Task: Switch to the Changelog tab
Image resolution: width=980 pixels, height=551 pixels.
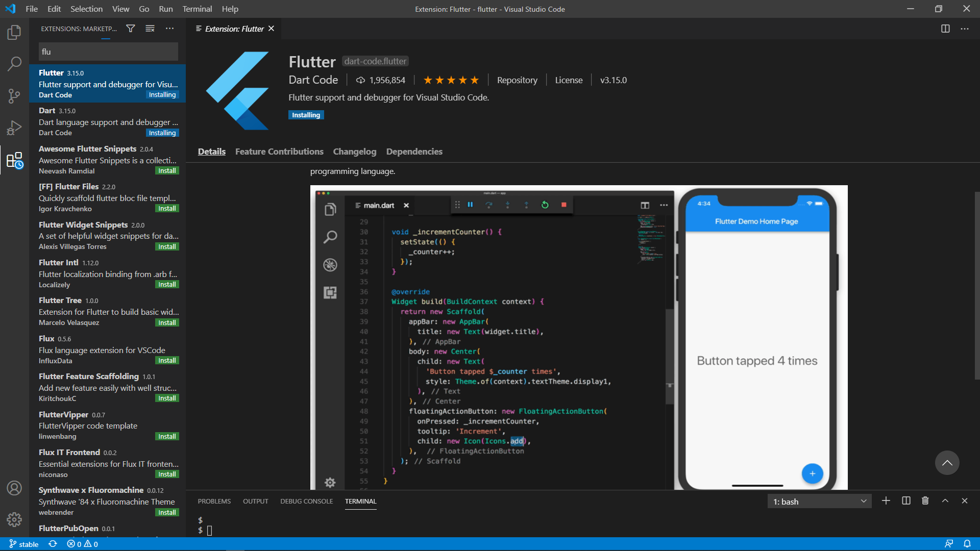Action: (x=354, y=152)
